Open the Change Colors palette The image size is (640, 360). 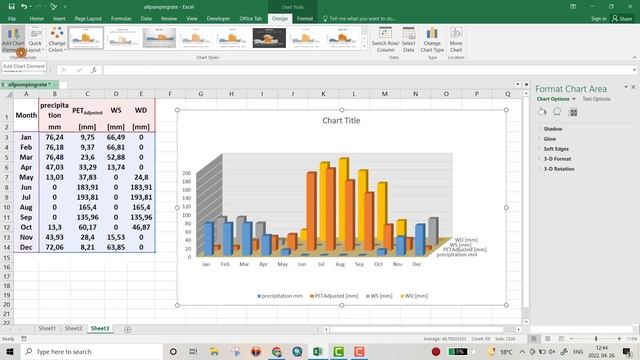[x=57, y=40]
